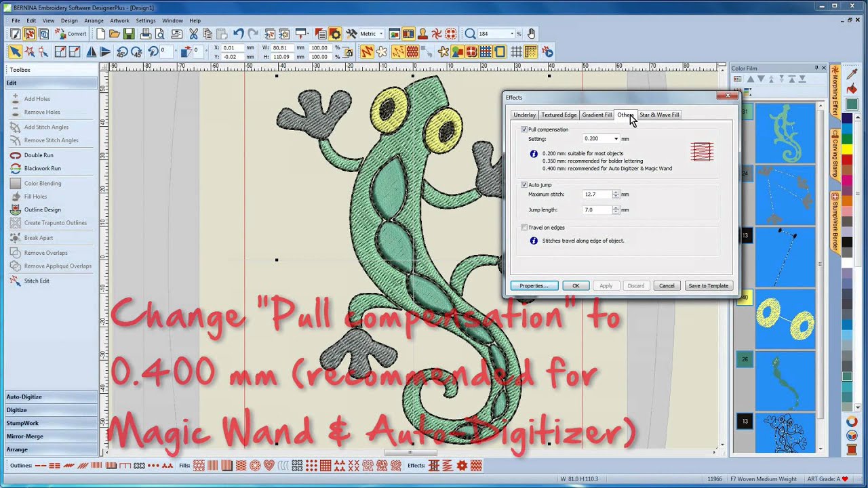Viewport: 868px width, 488px height.
Task: Click the Outline Design tool
Action: point(42,209)
